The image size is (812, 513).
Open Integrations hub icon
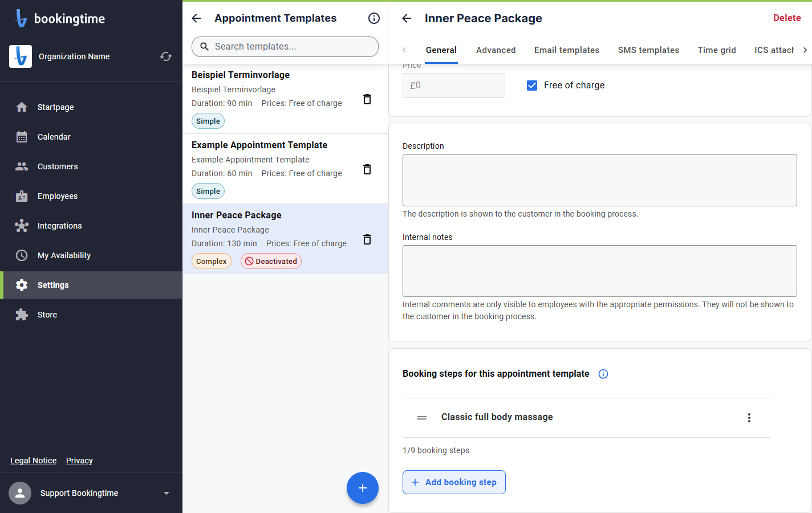coord(22,226)
